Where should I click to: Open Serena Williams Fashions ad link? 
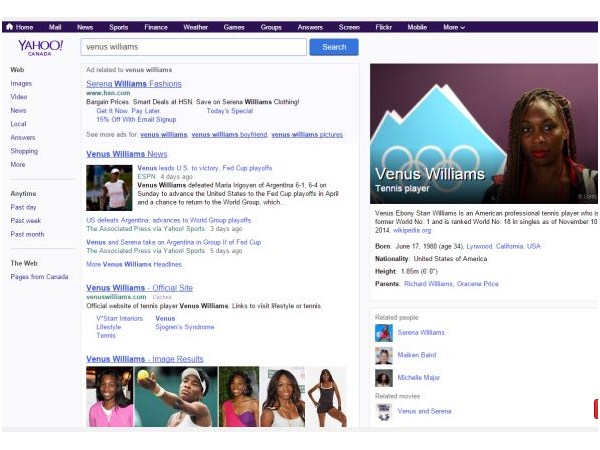point(134,84)
